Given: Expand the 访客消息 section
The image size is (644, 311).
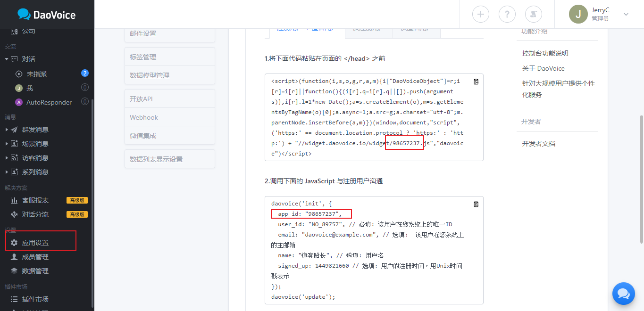Looking at the screenshot, I should [x=7, y=158].
